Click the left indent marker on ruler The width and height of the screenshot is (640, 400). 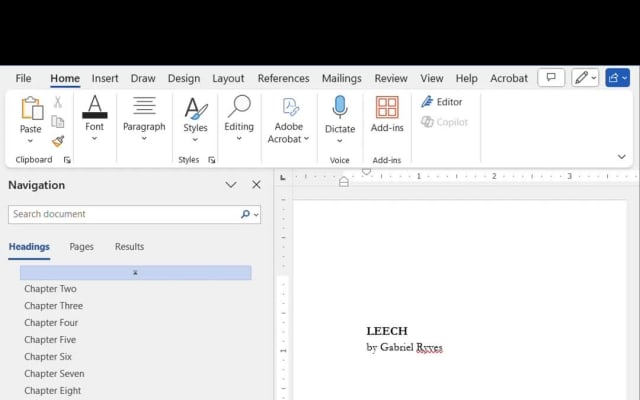344,182
